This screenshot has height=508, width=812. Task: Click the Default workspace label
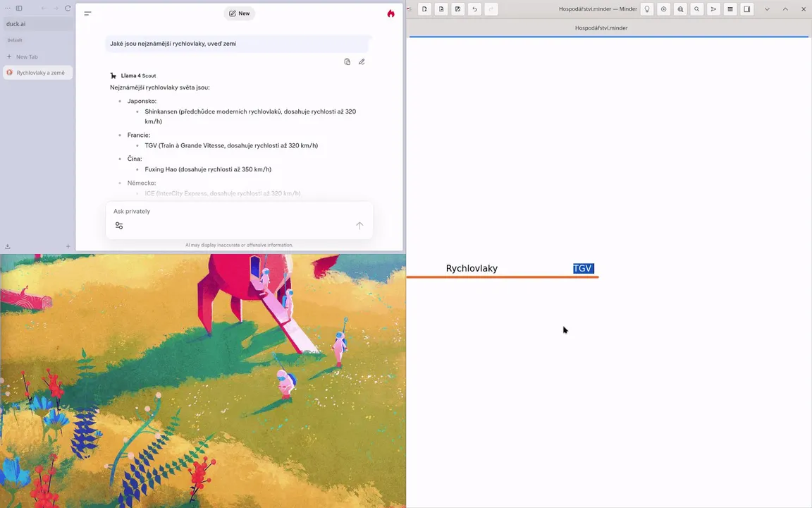[15, 40]
